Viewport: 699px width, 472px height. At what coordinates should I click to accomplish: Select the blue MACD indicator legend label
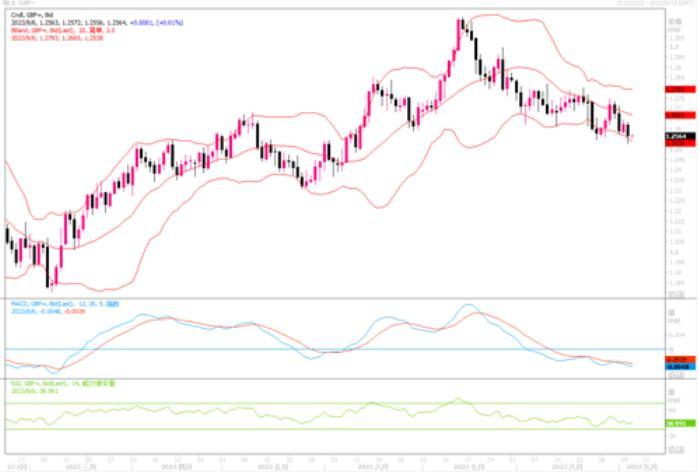[x=65, y=304]
